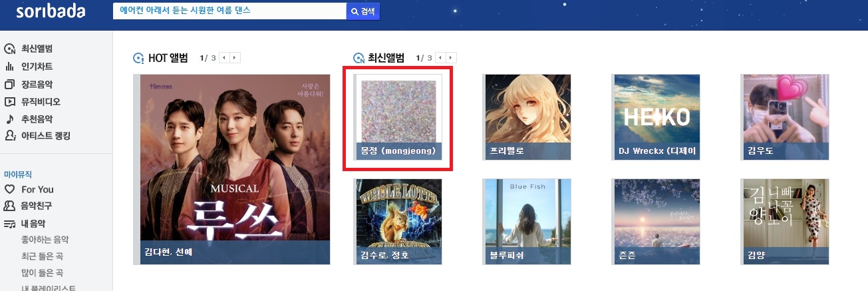Open 아티스트 랭킹 person icon
The height and width of the screenshot is (291, 868).
pyautogui.click(x=9, y=136)
